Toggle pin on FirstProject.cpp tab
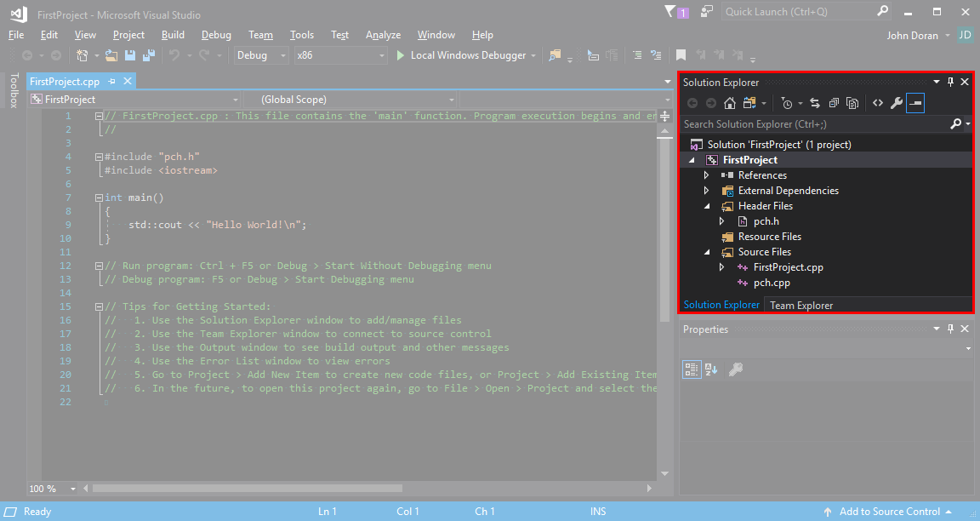This screenshot has width=980, height=521. coord(112,82)
